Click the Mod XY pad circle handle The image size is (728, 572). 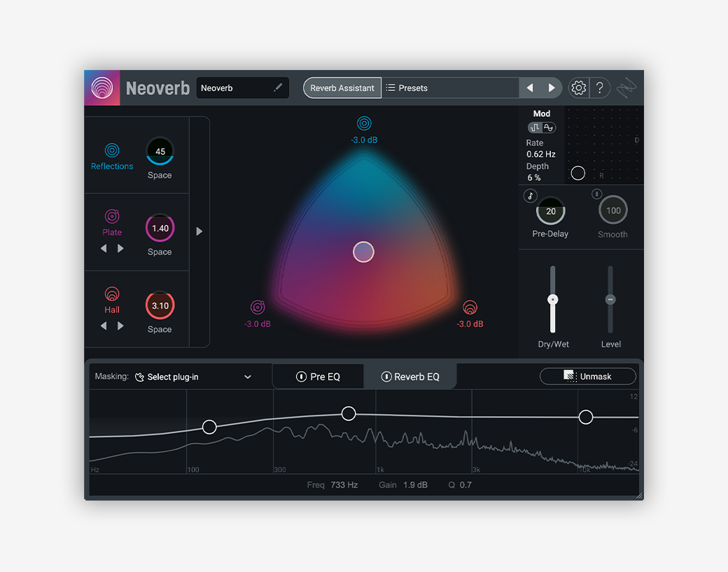pos(578,173)
